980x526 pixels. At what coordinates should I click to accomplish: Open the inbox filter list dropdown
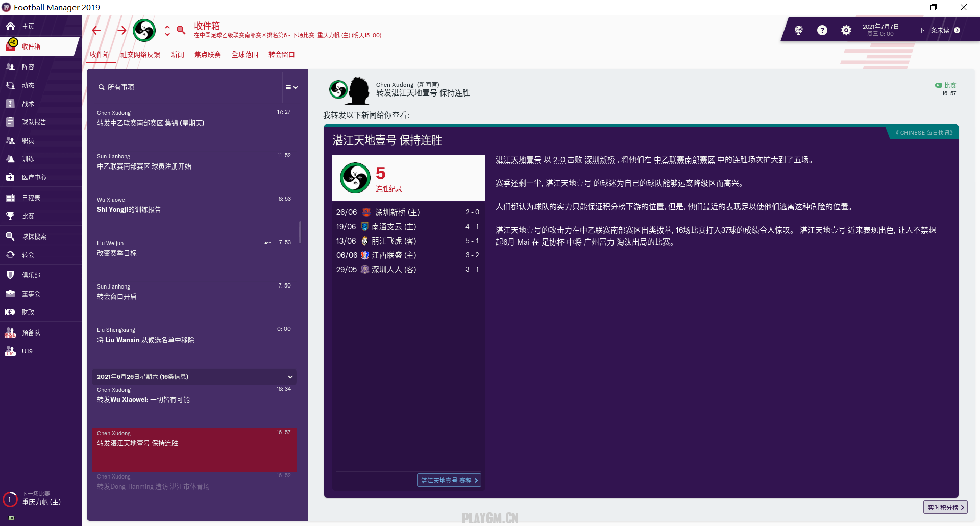click(x=291, y=87)
